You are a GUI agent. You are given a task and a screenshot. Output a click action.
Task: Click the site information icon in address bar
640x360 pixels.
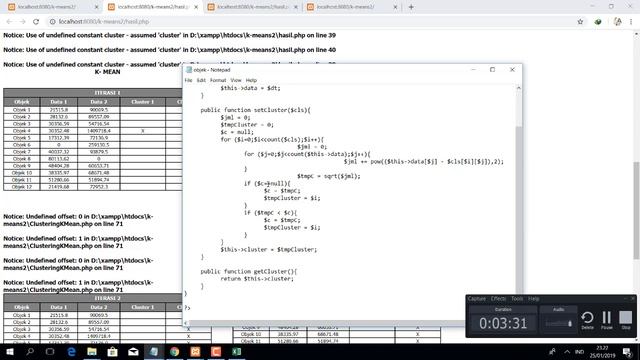[52, 22]
